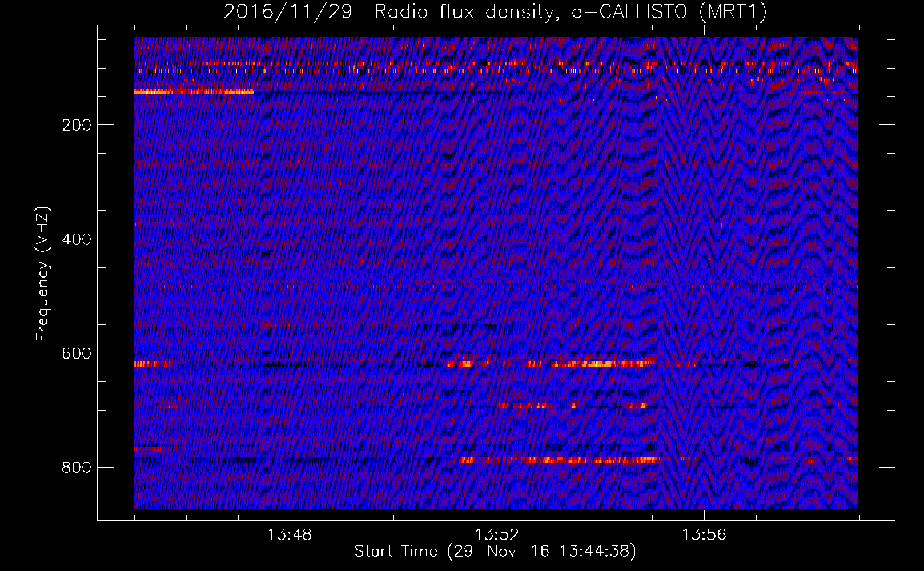Screen dimensions: 924x571
Task: Click the 400 frequency tick label
Action: [77, 239]
